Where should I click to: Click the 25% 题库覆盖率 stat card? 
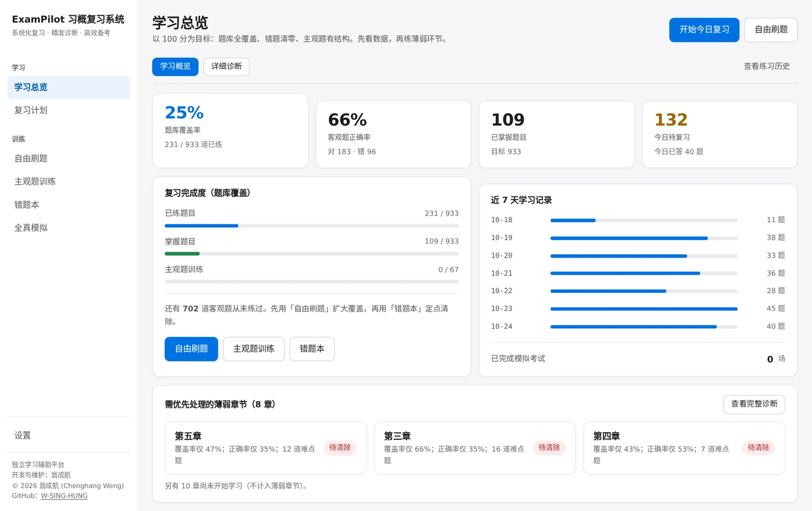230,131
